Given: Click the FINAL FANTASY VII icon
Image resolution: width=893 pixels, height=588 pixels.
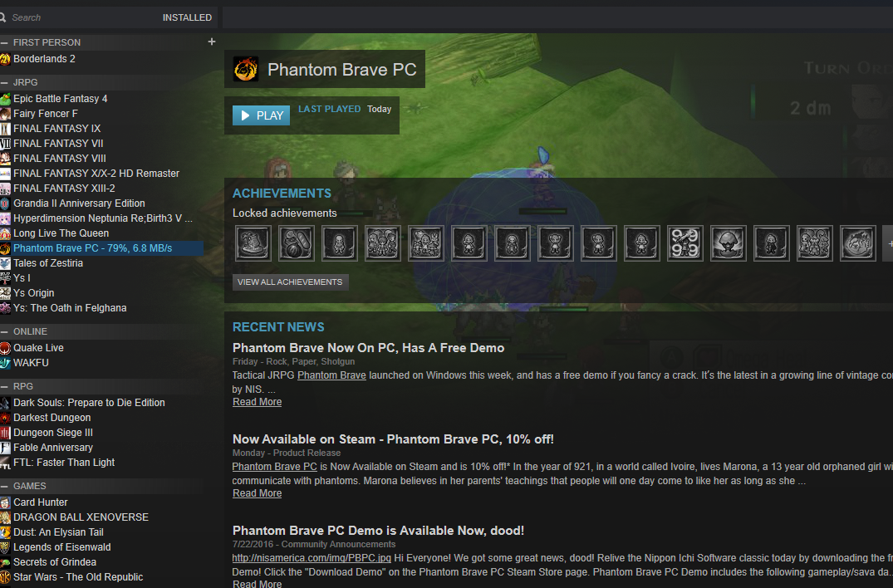Looking at the screenshot, I should coord(5,144).
